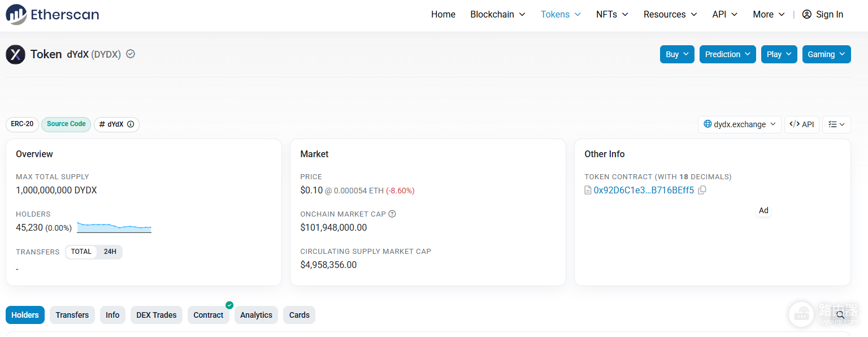Open the Analytics tab
This screenshot has width=868, height=337.
coord(256,315)
